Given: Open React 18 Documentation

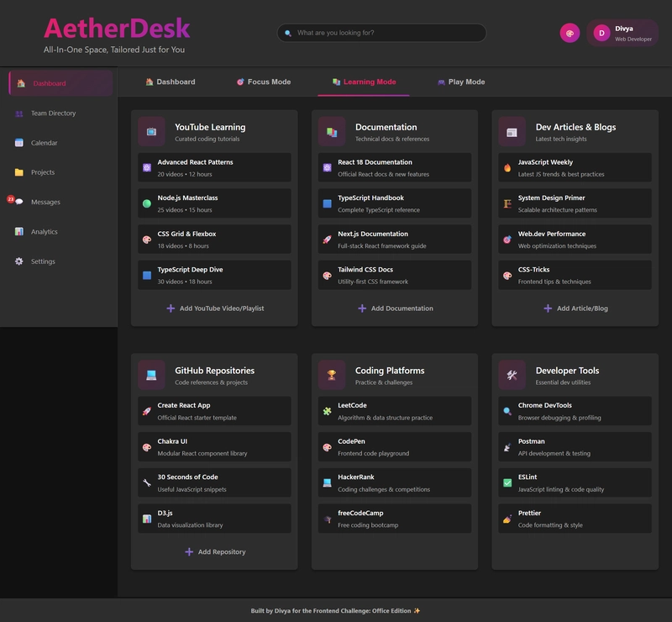Looking at the screenshot, I should [395, 168].
